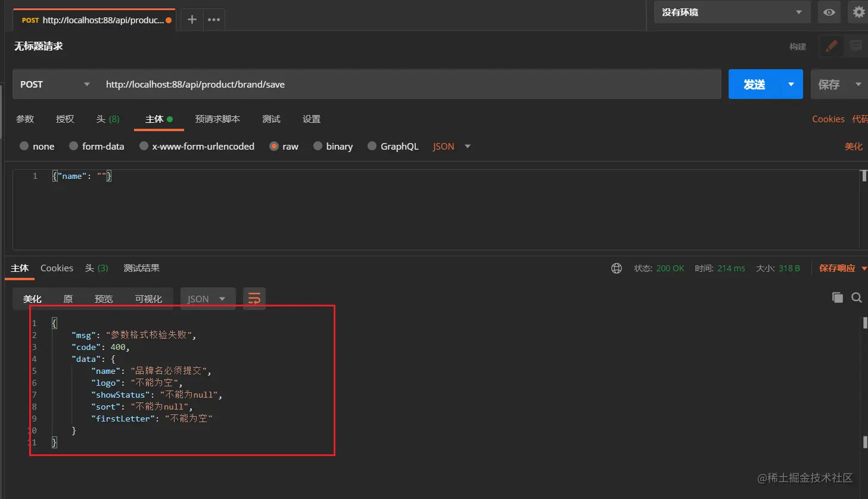Open the 头 (8) request headers tab
The width and height of the screenshot is (868, 499).
coord(108,119)
